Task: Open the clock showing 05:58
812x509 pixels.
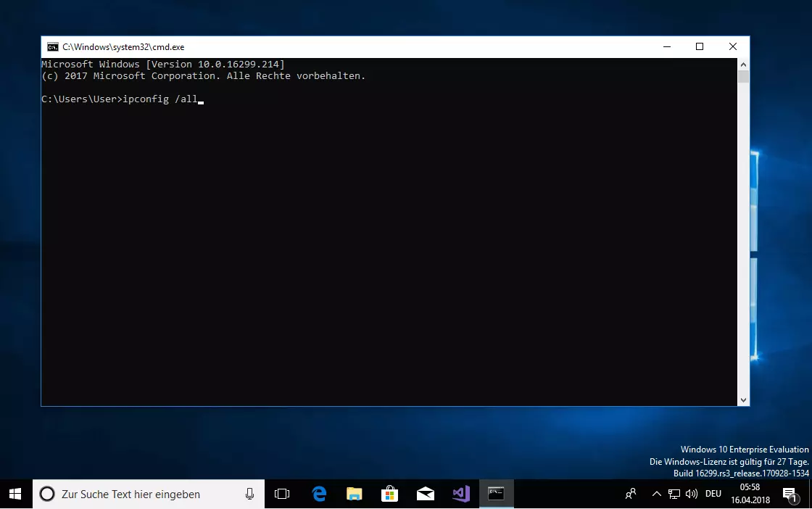Action: (x=750, y=494)
